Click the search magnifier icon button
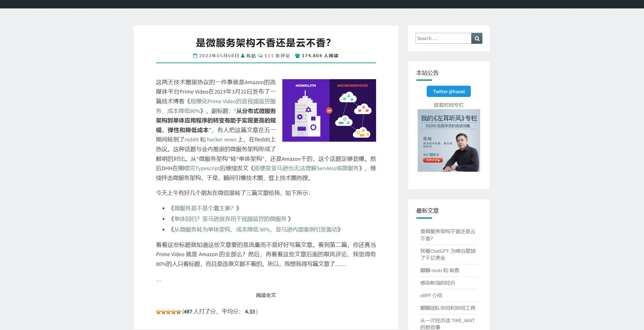The height and width of the screenshot is (330, 644). [476, 38]
